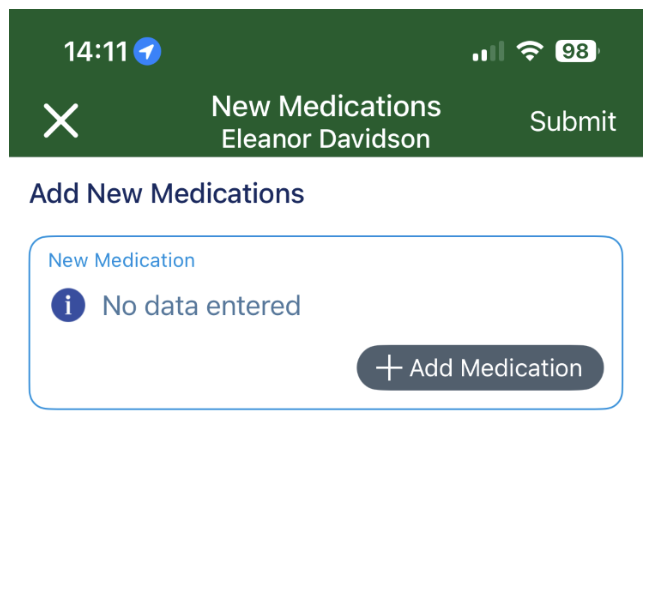The height and width of the screenshot is (590, 654).
Task: Tap the New Medication field label
Action: [x=121, y=260]
